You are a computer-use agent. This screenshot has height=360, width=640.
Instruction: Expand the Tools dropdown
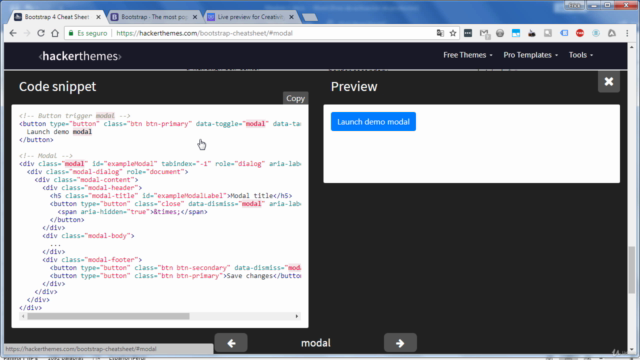(581, 55)
